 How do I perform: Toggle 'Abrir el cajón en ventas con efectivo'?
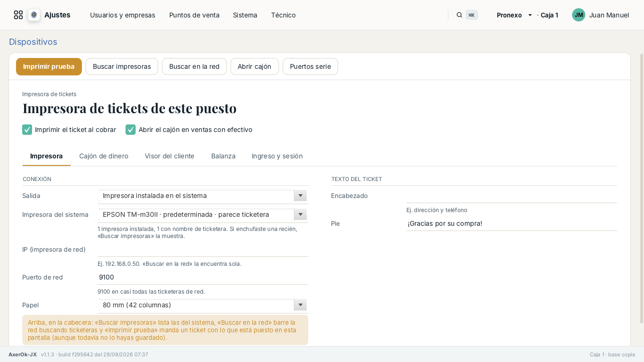131,130
